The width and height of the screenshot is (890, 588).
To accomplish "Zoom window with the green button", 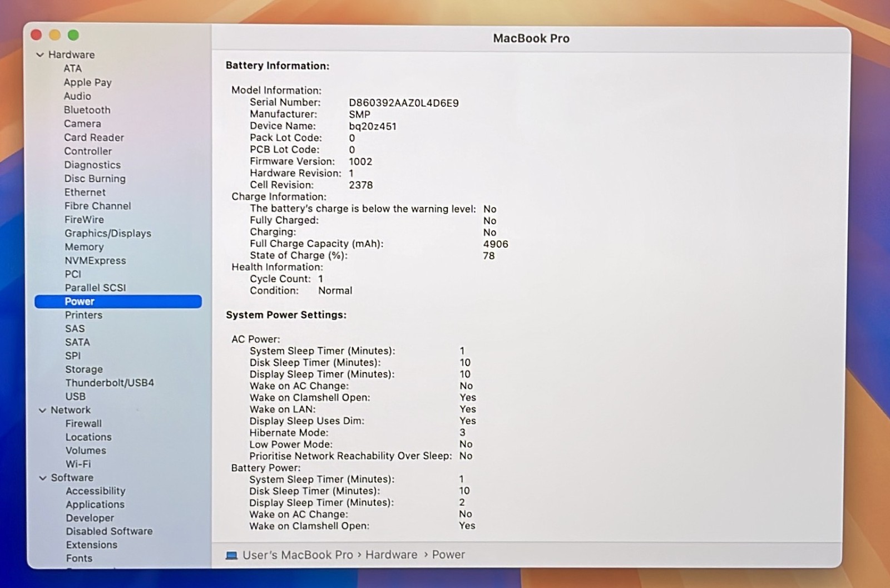I will point(73,35).
